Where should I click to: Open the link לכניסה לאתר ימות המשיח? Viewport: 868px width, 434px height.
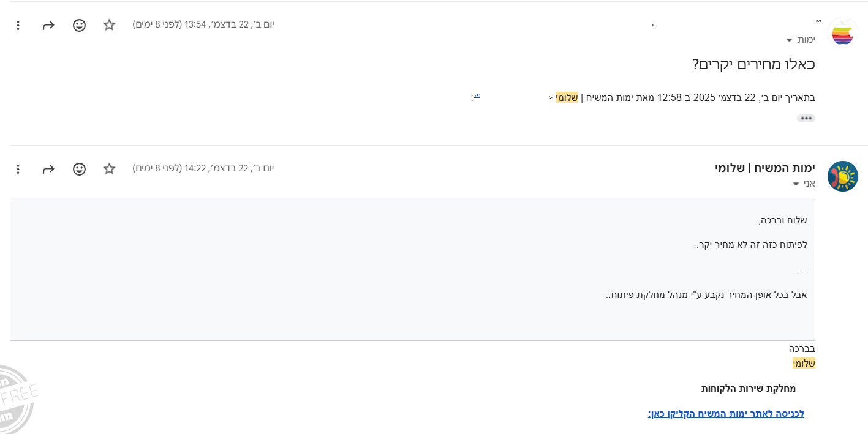(725, 413)
